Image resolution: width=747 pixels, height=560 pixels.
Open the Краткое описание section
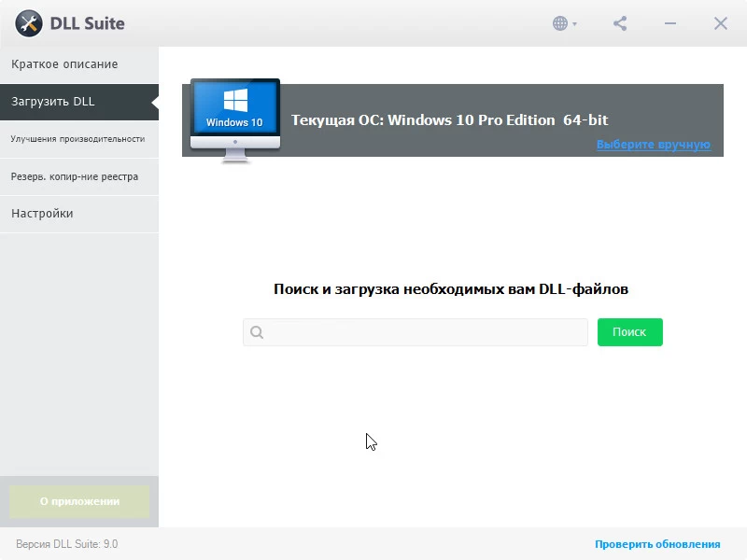tap(65, 64)
